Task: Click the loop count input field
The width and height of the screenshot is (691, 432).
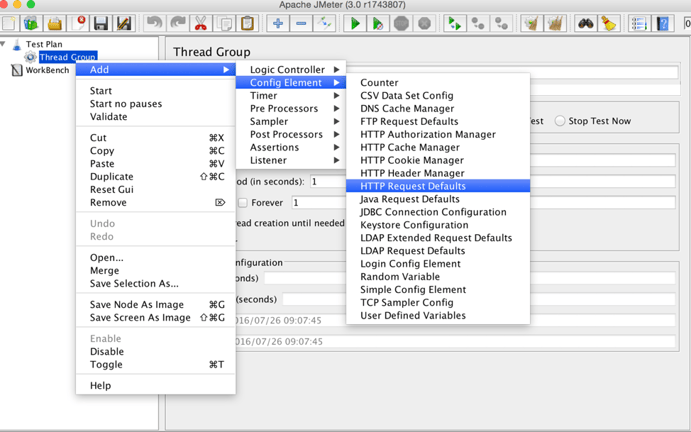Action: (x=483, y=203)
